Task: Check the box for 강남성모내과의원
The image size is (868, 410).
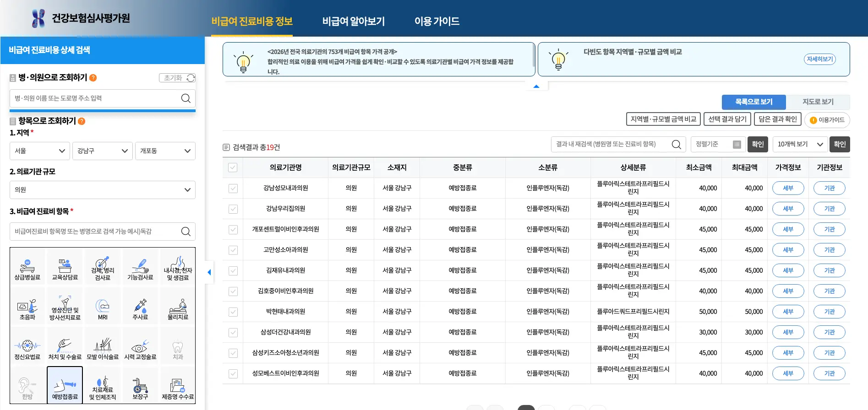Action: [233, 188]
